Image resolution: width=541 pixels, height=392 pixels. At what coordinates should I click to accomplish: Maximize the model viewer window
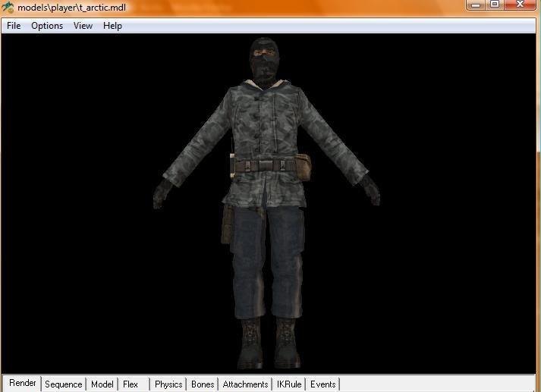[x=495, y=5]
